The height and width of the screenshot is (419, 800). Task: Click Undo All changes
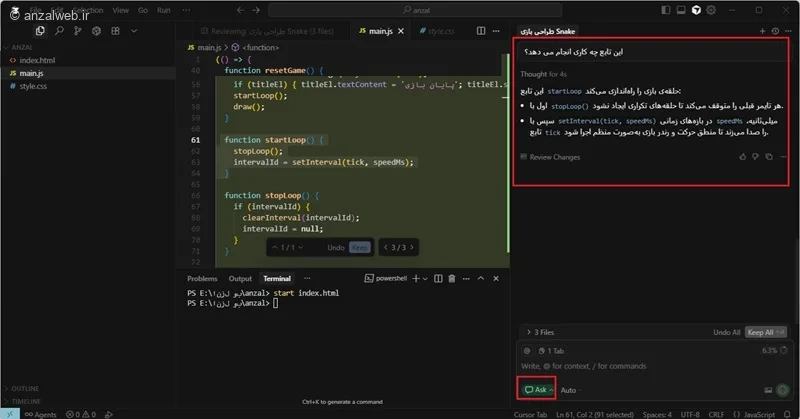pyautogui.click(x=727, y=332)
